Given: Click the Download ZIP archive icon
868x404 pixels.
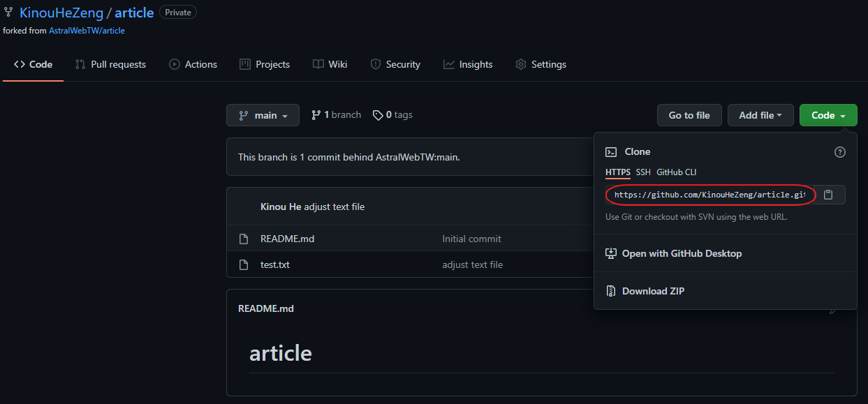Looking at the screenshot, I should [610, 291].
